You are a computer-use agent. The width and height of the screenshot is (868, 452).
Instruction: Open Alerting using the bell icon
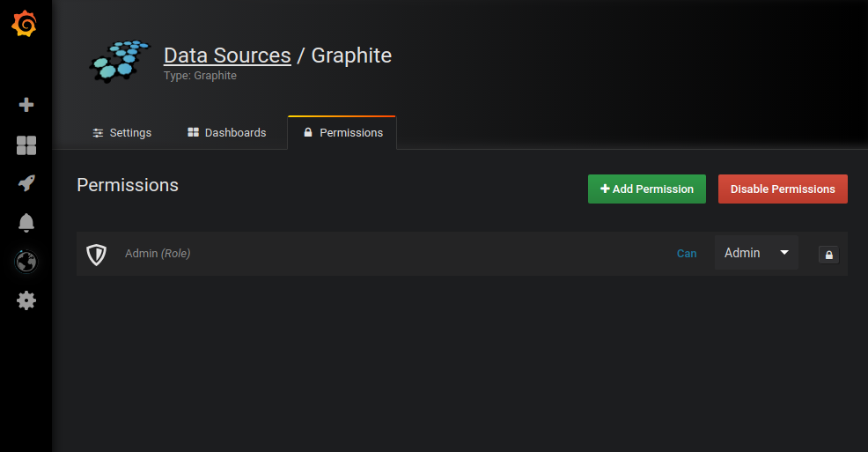26,223
